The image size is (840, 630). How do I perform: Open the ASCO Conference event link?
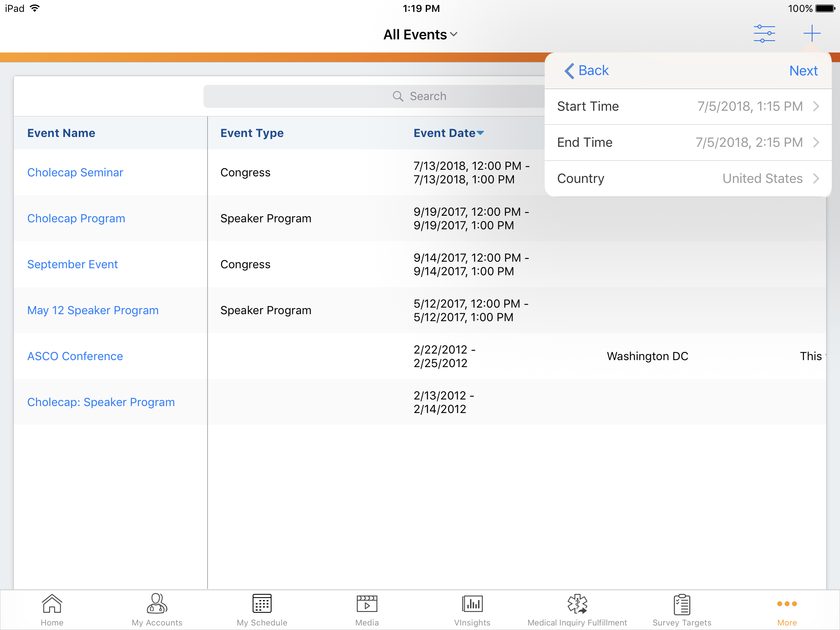75,356
